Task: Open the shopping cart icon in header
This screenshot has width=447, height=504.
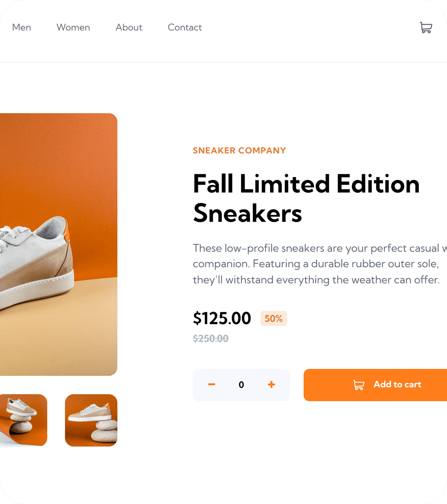Action: [426, 28]
